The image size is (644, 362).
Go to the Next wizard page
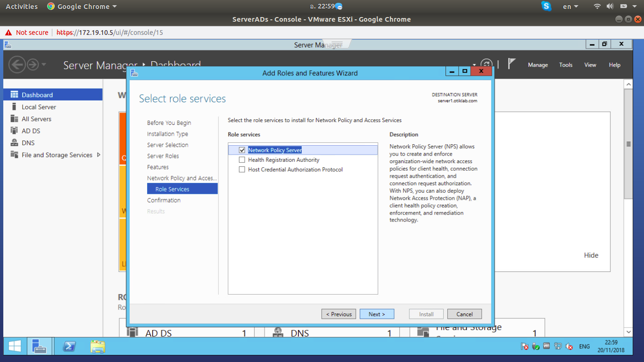point(377,314)
